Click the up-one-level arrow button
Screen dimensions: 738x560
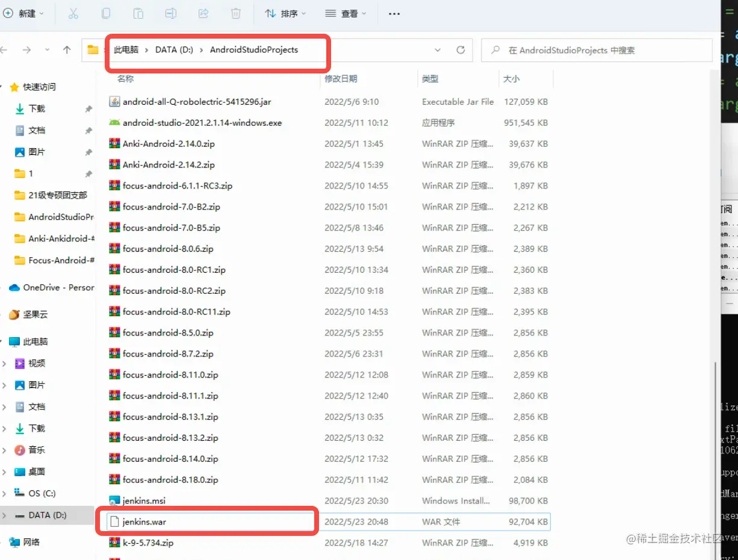click(67, 50)
